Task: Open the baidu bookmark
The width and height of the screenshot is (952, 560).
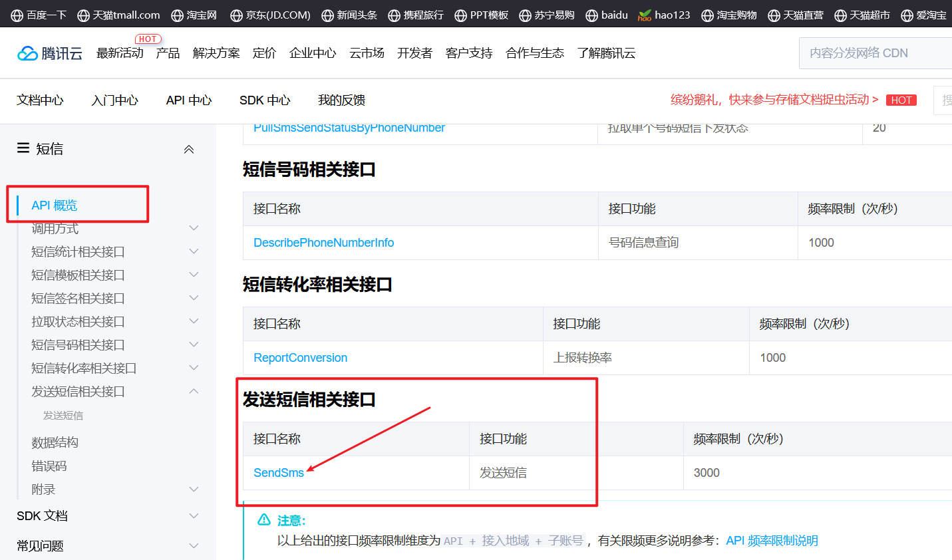Action: tap(607, 15)
